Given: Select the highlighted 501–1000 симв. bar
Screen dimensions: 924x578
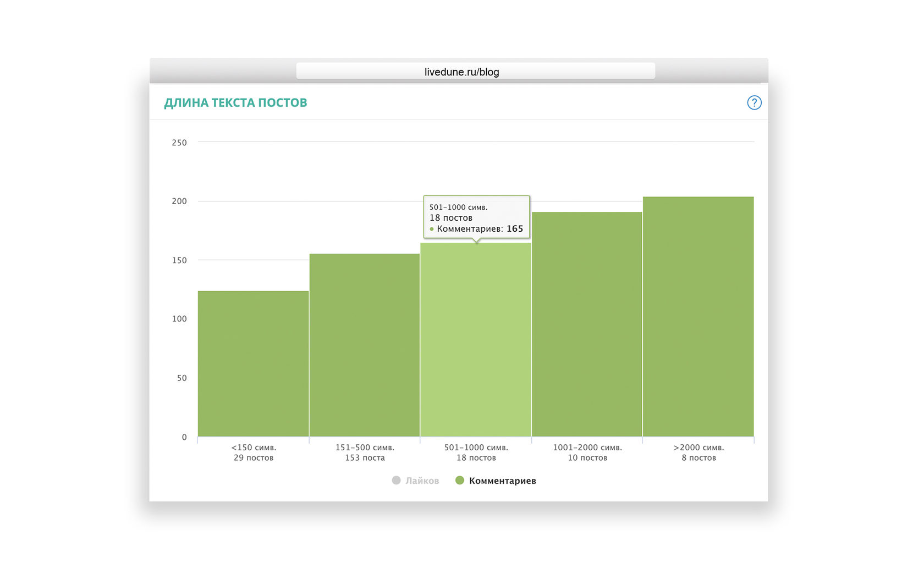Looking at the screenshot, I should pyautogui.click(x=476, y=340).
